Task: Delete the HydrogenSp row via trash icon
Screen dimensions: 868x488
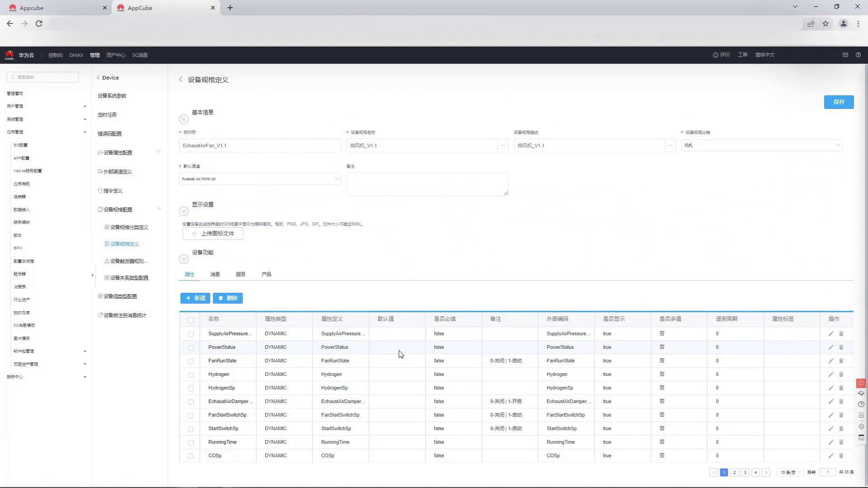Action: 841,388
